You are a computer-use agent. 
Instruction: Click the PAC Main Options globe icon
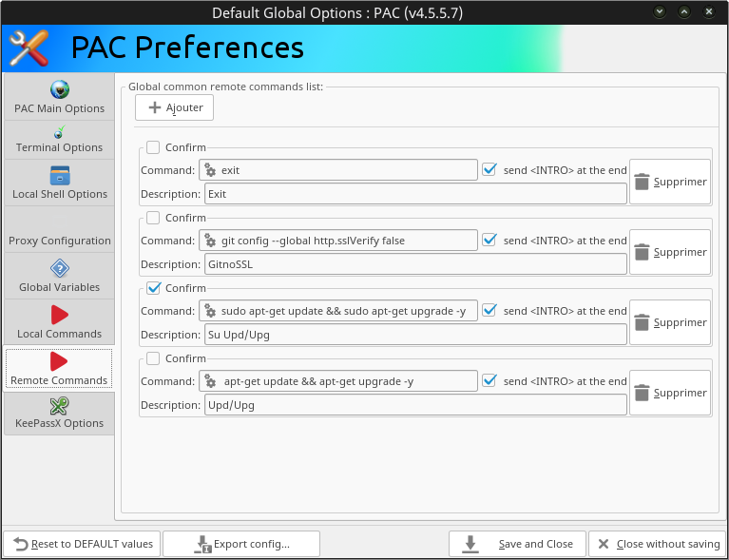(60, 89)
